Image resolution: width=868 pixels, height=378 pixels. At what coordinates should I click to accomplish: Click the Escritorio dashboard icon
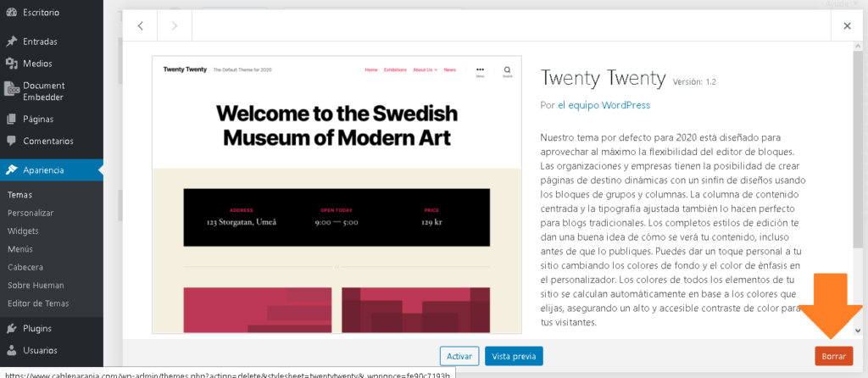coord(11,12)
